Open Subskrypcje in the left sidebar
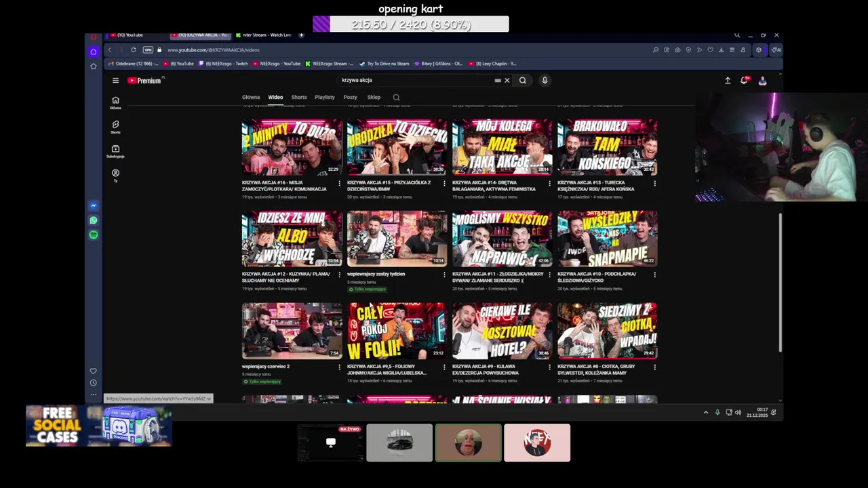868x488 pixels. coord(115,151)
